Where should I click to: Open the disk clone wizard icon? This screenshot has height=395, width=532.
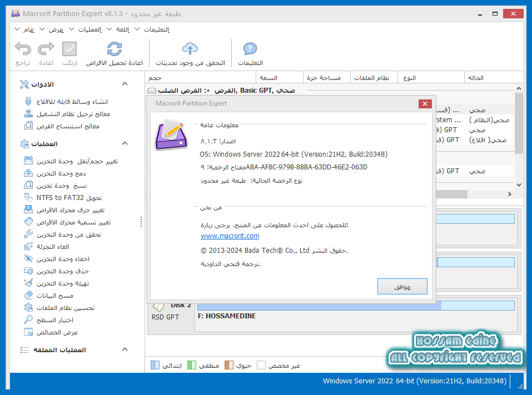coord(28,126)
